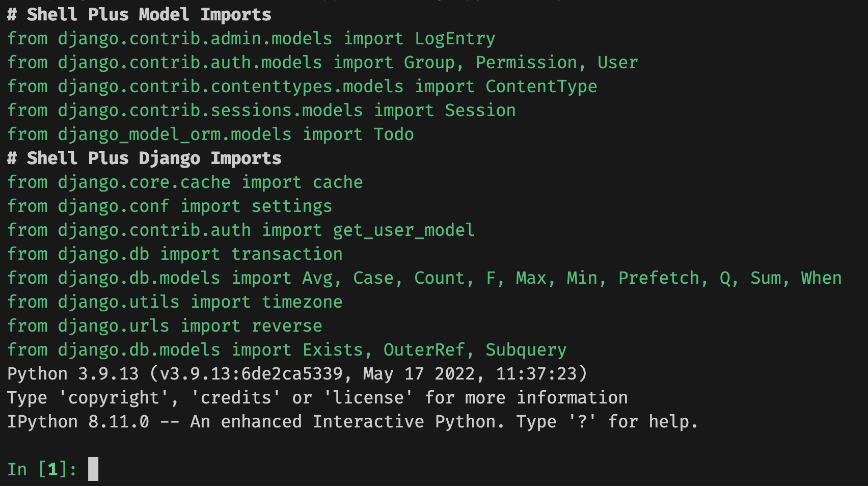
Task: Click 'Case' in db.models import line
Action: pos(373,278)
